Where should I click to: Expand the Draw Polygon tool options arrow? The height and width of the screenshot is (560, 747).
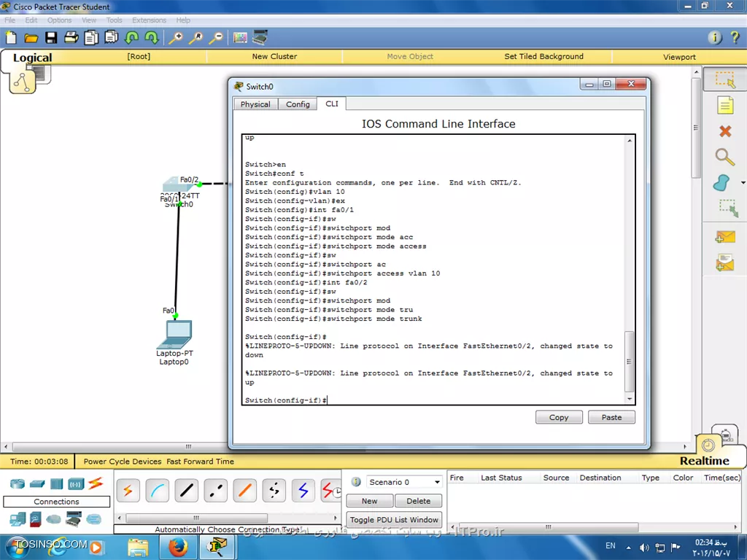743,183
